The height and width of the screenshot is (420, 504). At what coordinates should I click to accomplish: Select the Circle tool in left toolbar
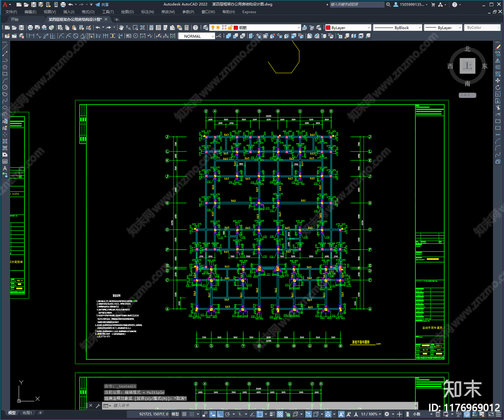tap(5, 87)
